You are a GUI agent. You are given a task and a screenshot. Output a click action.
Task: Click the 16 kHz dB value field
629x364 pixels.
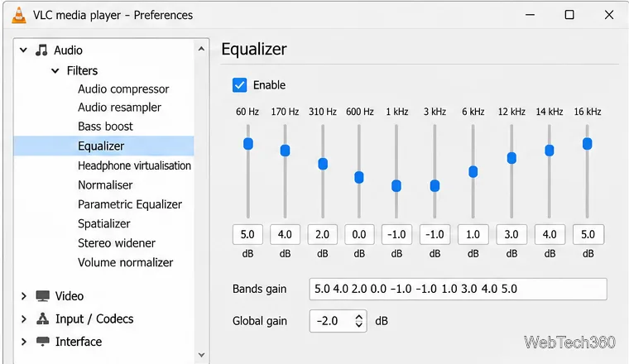click(588, 234)
